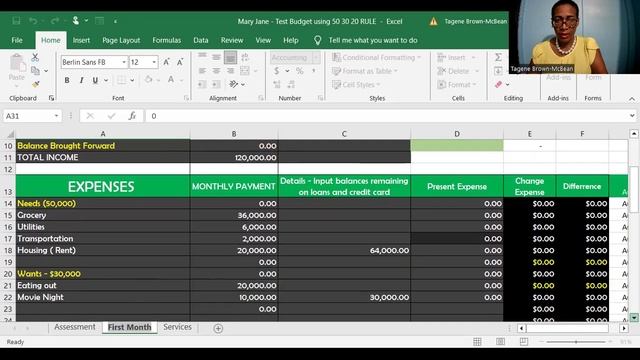Image resolution: width=640 pixels, height=360 pixels.
Task: Click the Save icon in title bar
Action: [16, 21]
